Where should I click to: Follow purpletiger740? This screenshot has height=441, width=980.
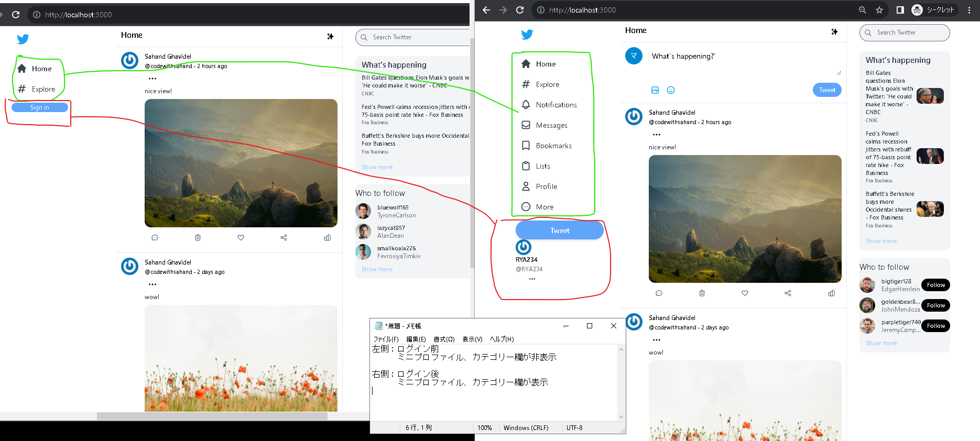(935, 326)
